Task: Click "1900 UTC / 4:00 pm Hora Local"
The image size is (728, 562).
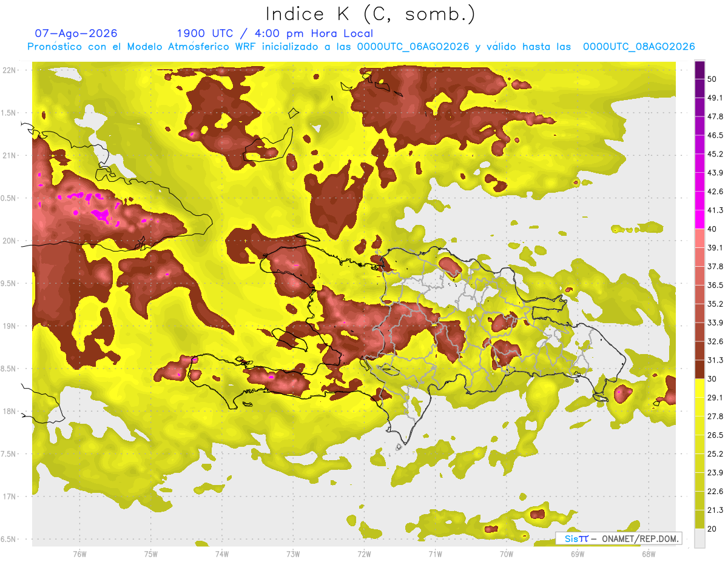Action: (x=275, y=33)
